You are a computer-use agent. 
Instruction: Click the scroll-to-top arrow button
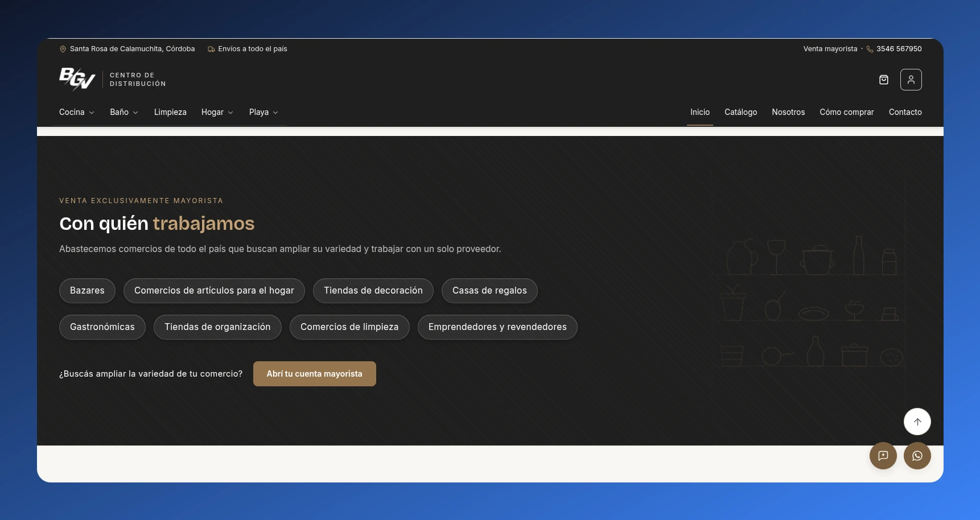point(917,422)
